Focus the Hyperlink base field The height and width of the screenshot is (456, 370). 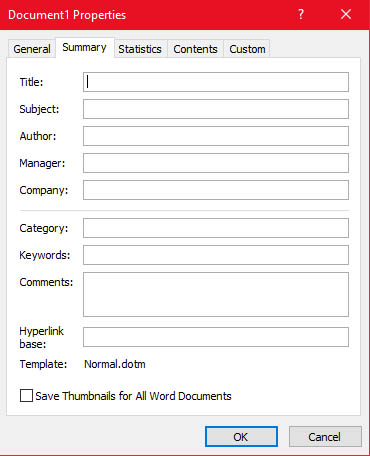216,337
